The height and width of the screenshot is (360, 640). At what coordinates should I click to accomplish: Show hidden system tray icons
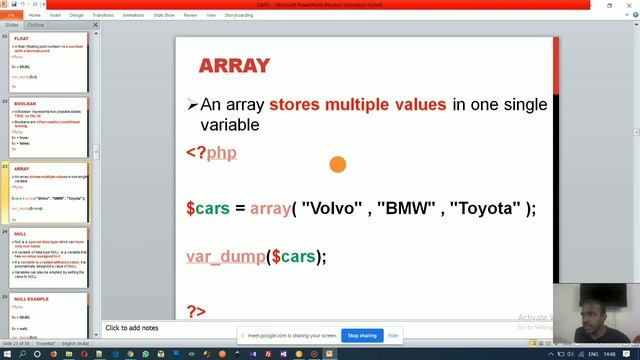tap(551, 354)
